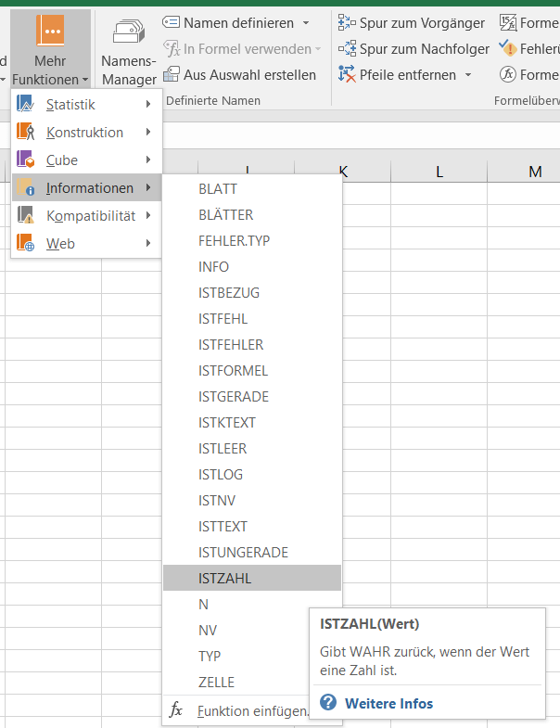Screen dimensions: 560x728
Task: Click Spur zum Vorgänger icon
Action: (347, 22)
